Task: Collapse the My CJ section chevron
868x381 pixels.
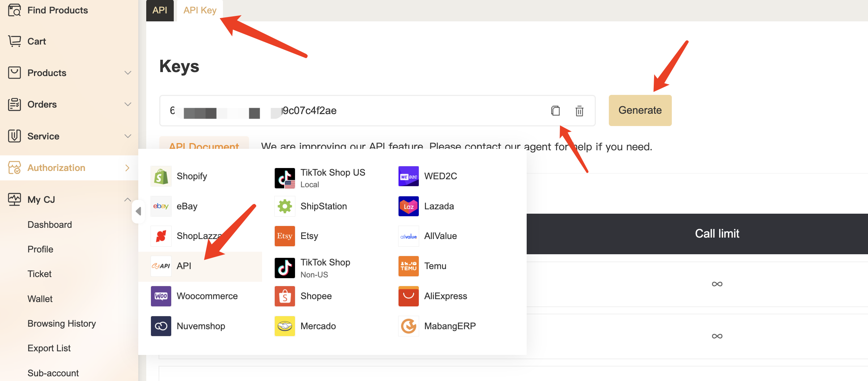Action: pos(128,200)
